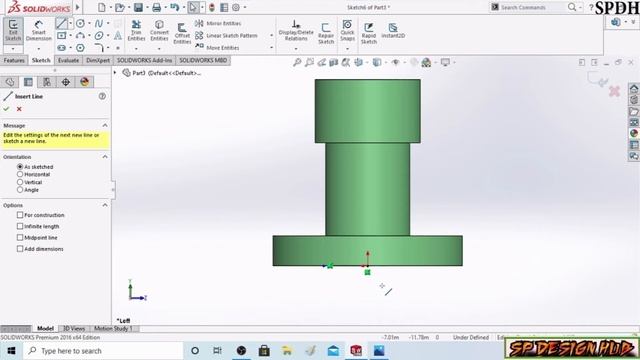
Task: Cancel Insert Line with red X
Action: point(19,109)
